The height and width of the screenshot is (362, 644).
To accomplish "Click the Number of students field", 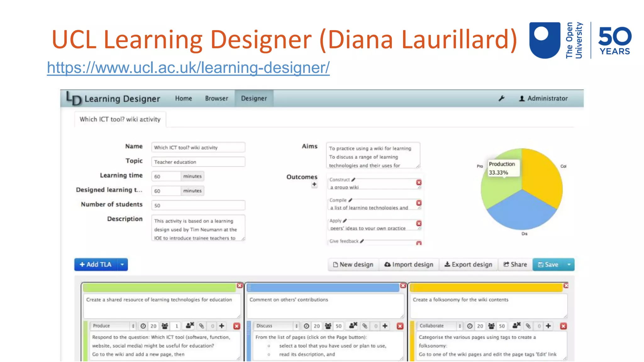I will pos(198,205).
